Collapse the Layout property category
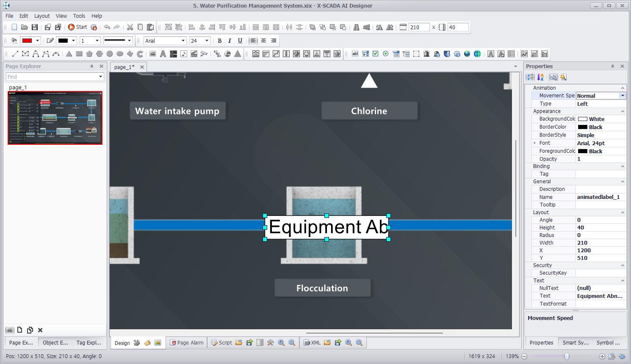Screen dimensions: 631x364 [x=623, y=212]
